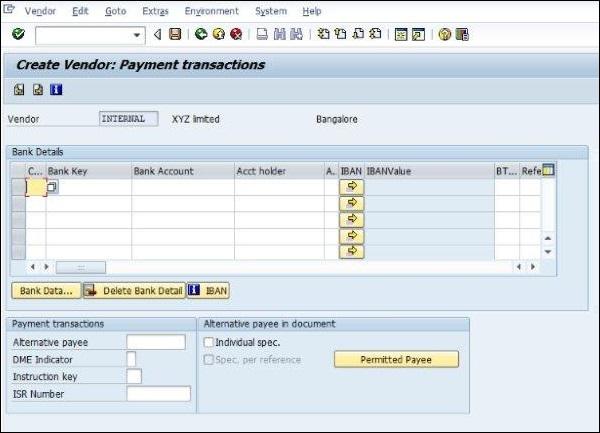600x433 pixels.
Task: Open Help via yellow question mark icon
Action: (444, 34)
